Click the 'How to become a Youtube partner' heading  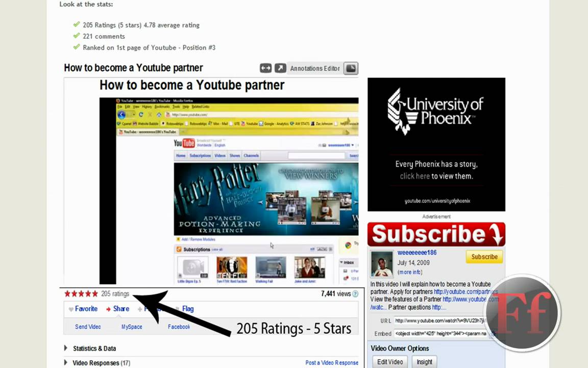point(133,68)
